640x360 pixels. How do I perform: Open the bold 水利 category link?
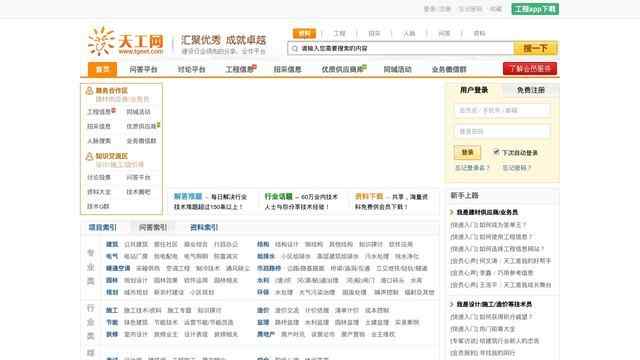[263, 280]
